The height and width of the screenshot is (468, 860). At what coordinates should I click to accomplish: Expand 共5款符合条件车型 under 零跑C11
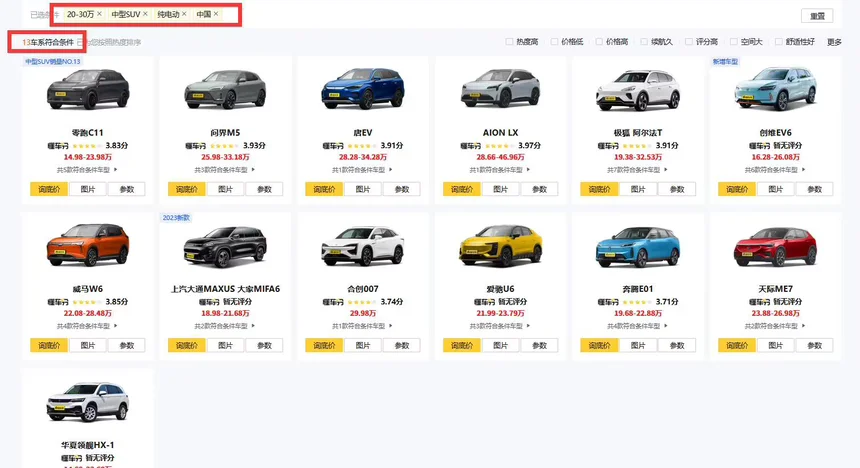(88, 170)
